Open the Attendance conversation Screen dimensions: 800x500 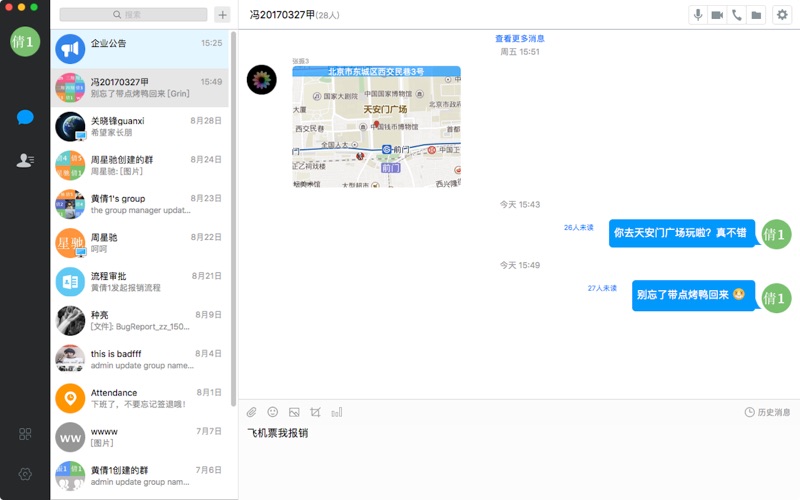(x=139, y=398)
